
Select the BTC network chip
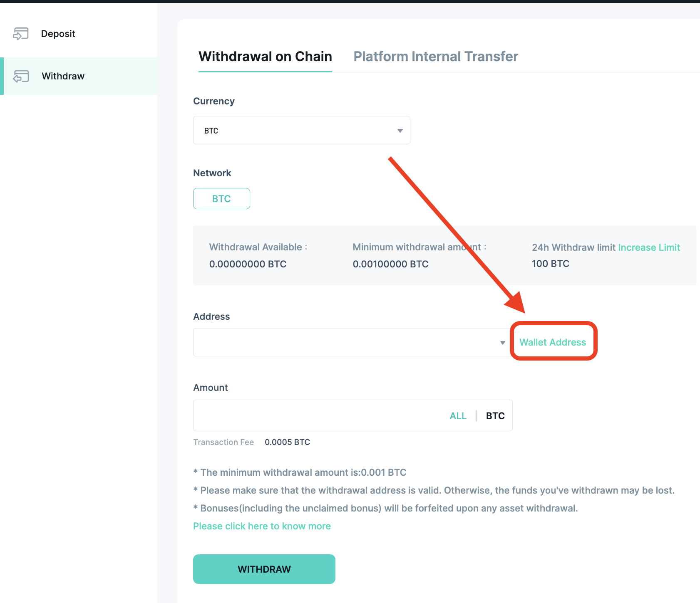point(221,198)
